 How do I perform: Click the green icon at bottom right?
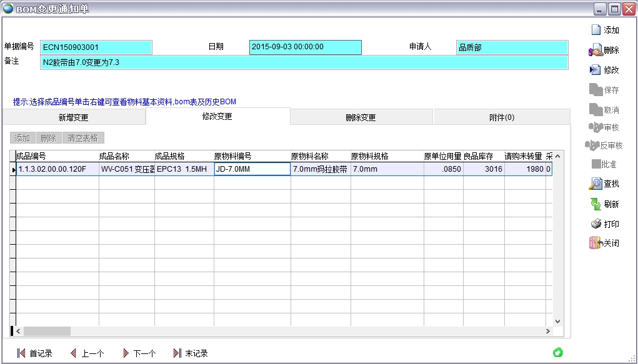558,353
